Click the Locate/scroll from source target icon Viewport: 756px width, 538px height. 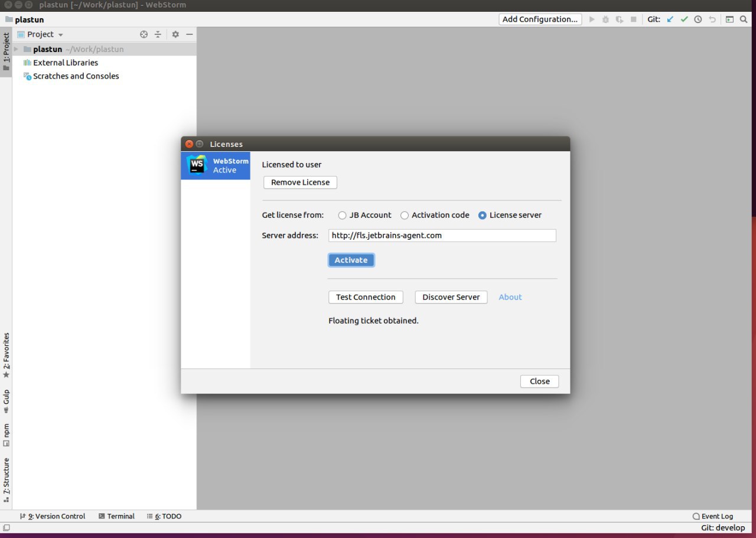(144, 34)
